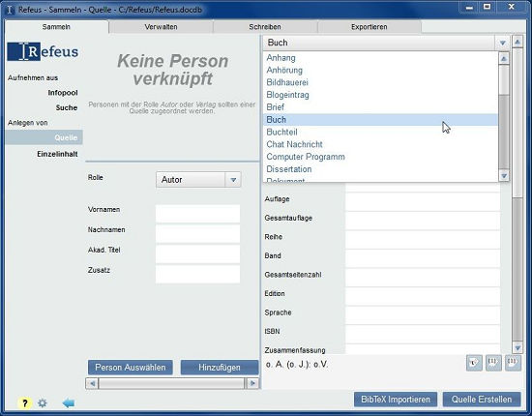This screenshot has width=532, height=416.
Task: Click the form panel scroll up arrow
Action: tap(517, 42)
